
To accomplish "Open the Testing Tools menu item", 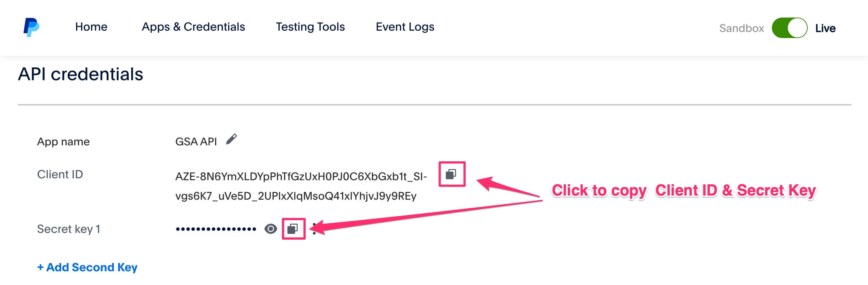I will click(x=310, y=27).
